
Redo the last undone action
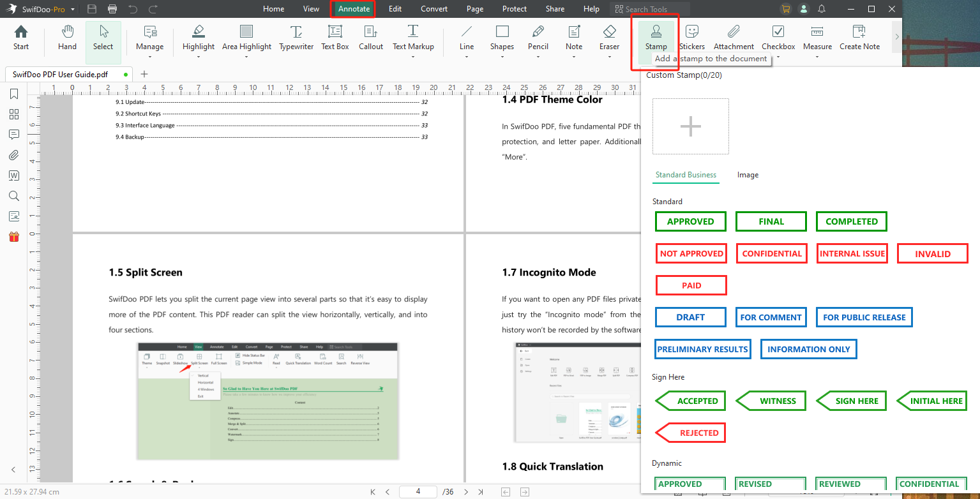pos(153,9)
